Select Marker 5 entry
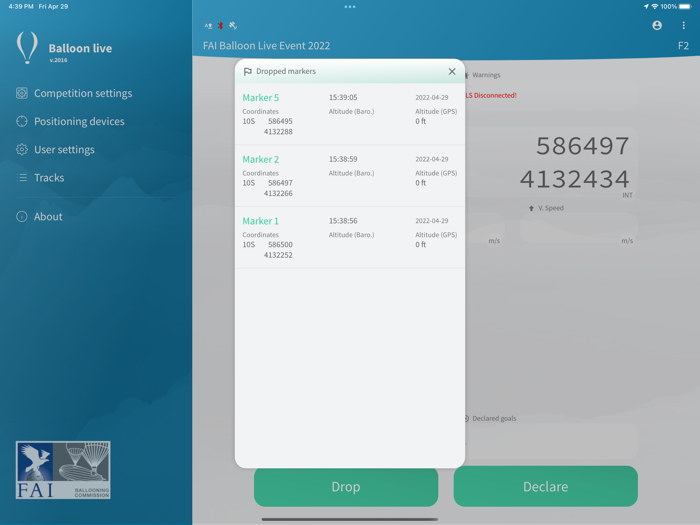 pos(350,114)
